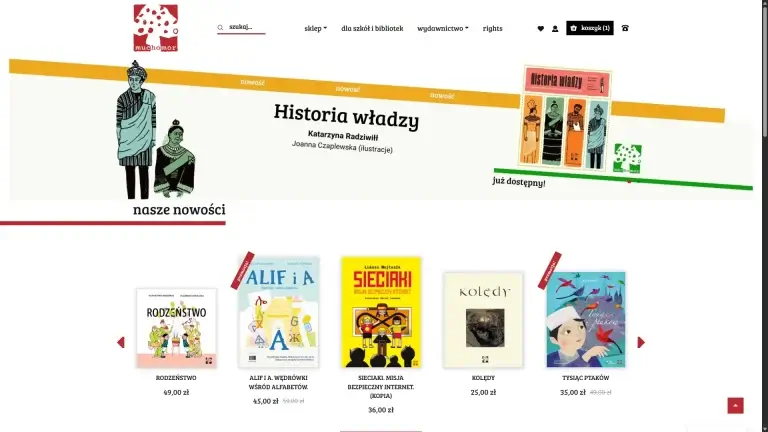Open the rights menu item

coord(492,28)
